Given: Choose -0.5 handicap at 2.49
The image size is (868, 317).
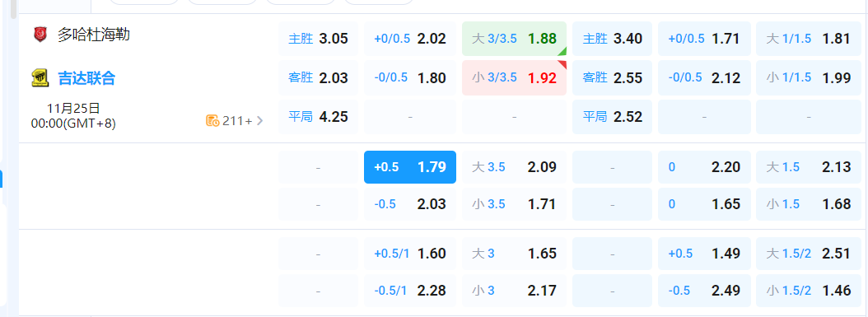Looking at the screenshot, I should [704, 291].
